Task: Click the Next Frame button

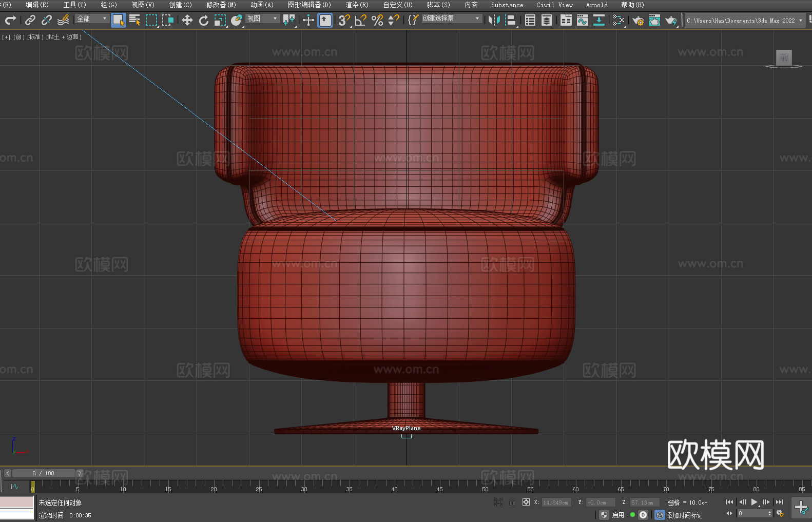Action: pos(766,502)
